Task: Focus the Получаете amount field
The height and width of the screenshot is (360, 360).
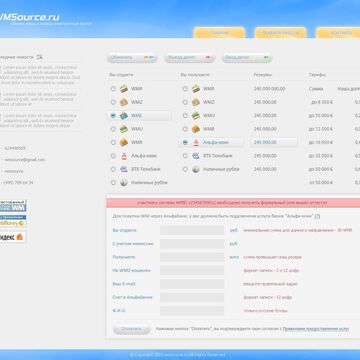Action: coord(192,257)
